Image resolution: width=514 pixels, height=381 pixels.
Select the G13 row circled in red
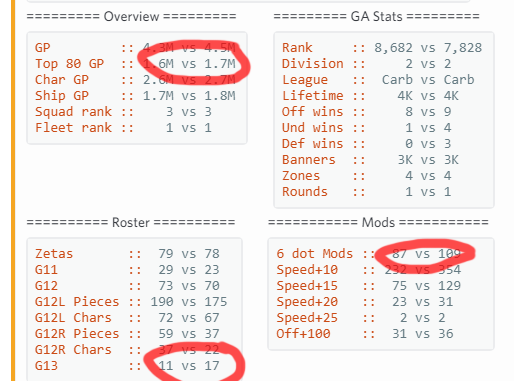pos(127,366)
